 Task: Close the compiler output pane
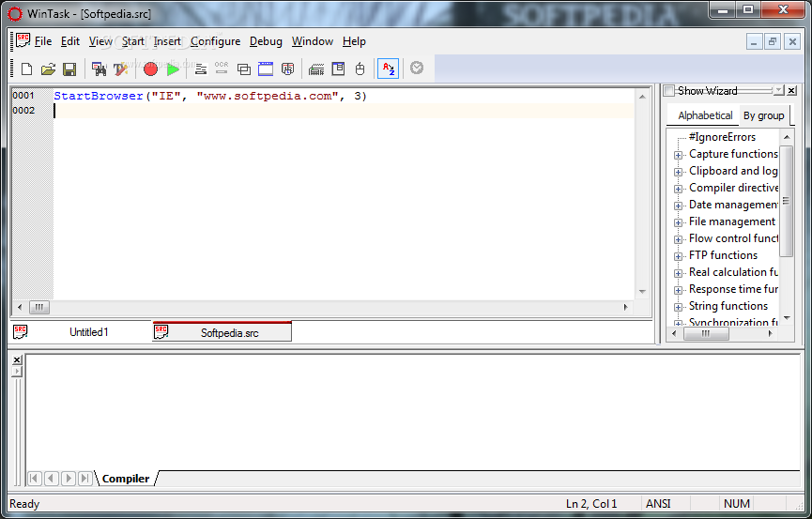17,360
